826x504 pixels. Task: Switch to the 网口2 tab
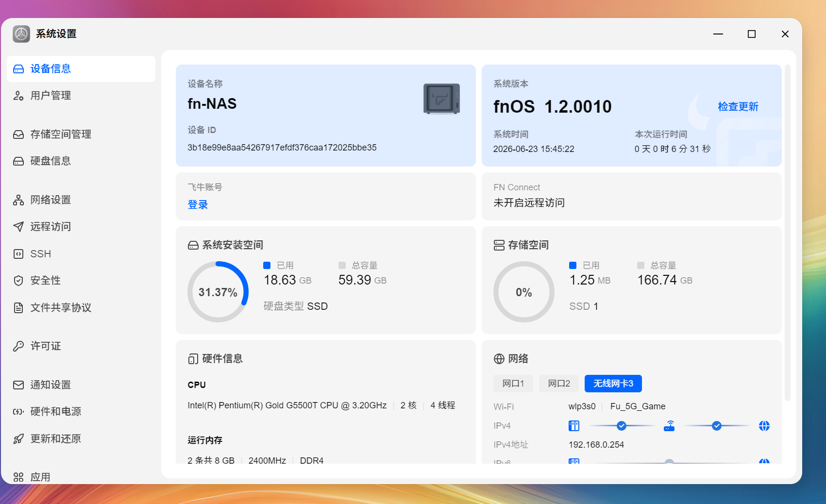click(559, 384)
